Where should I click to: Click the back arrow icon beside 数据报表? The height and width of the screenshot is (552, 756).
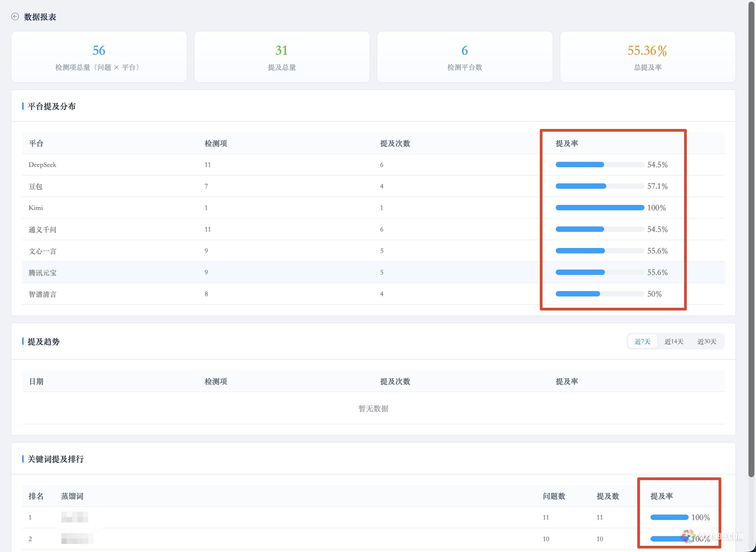coord(15,17)
